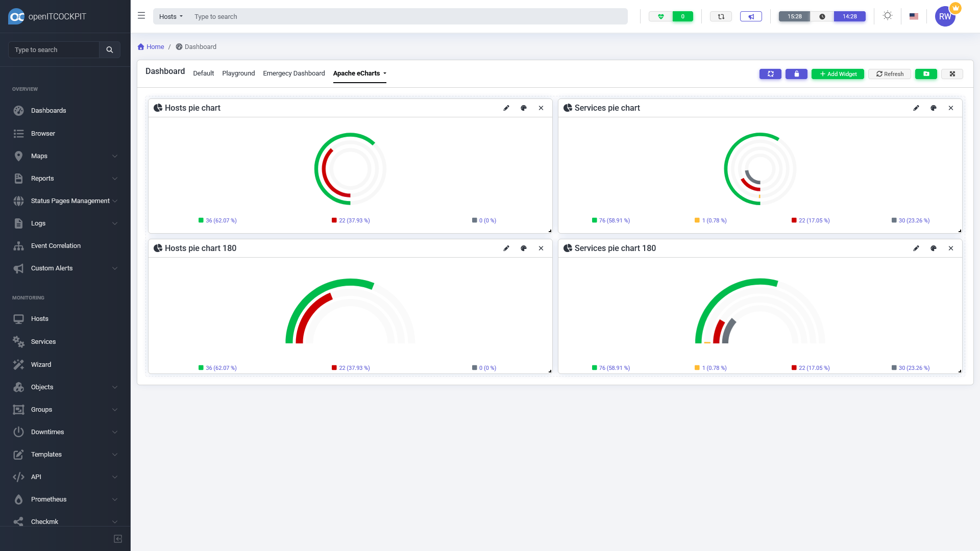
Task: Click the Add Widget button
Action: tap(838, 74)
